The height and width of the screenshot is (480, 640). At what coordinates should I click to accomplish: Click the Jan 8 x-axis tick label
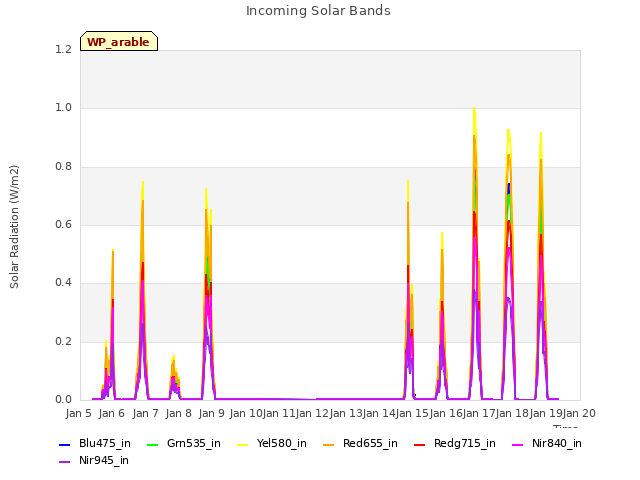coord(179,413)
